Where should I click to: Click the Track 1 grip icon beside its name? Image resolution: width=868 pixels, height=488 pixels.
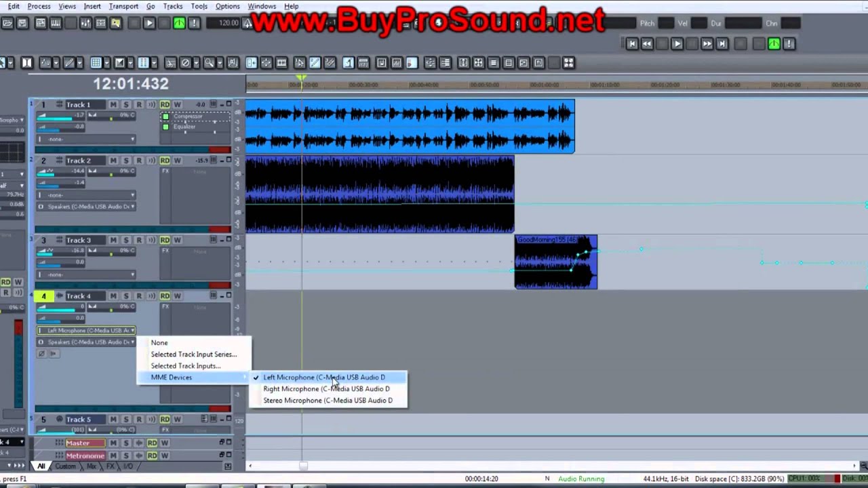click(60, 104)
